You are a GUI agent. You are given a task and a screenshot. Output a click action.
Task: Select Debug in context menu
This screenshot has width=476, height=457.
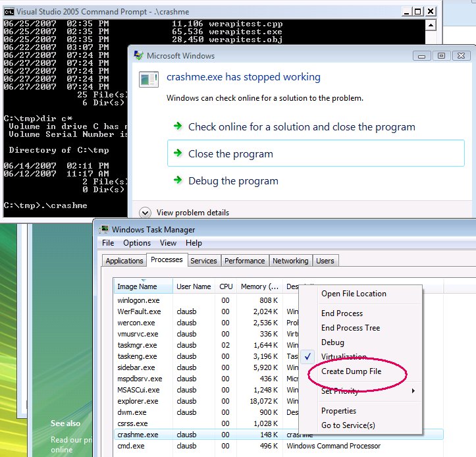click(332, 342)
